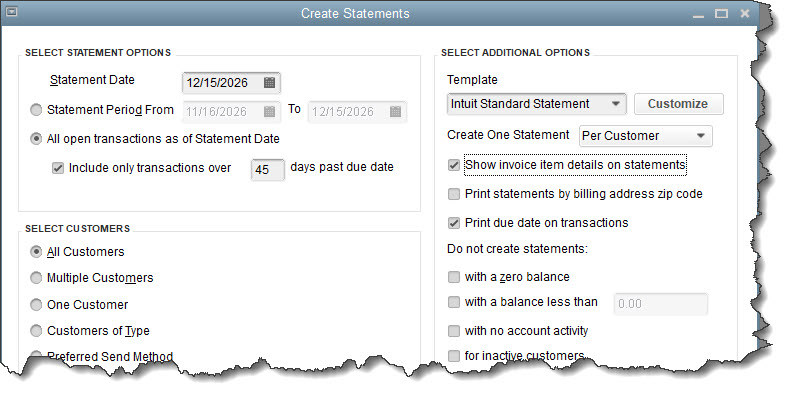Select the Multiple Customers radio button

(x=37, y=278)
